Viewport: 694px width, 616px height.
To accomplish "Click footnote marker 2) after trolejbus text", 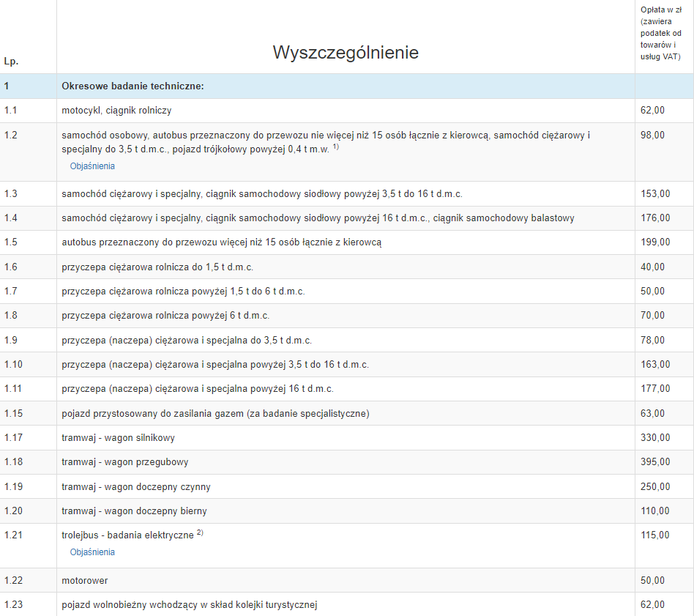I will (x=200, y=533).
